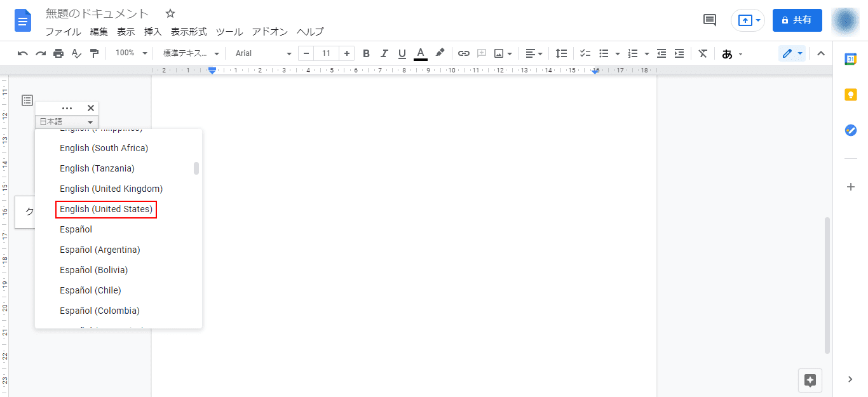The width and height of the screenshot is (868, 397).
Task: Decrease the indent
Action: click(x=661, y=53)
